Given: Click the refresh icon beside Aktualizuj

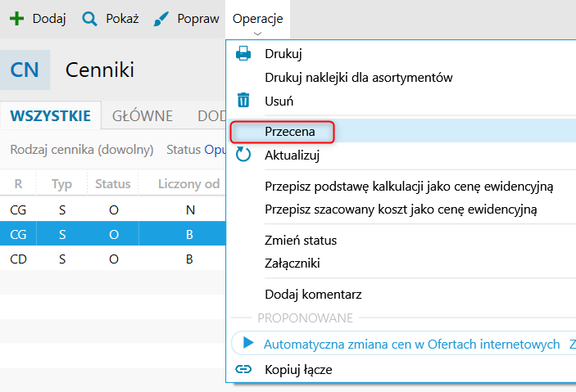Looking at the screenshot, I should click(x=243, y=155).
